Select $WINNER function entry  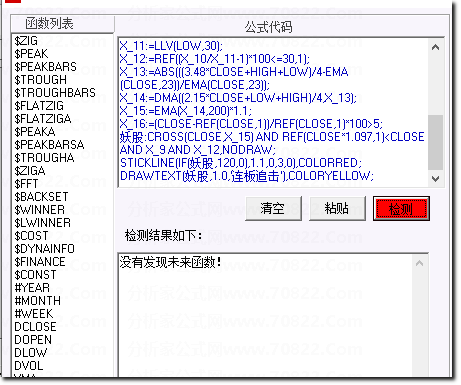[40, 210]
